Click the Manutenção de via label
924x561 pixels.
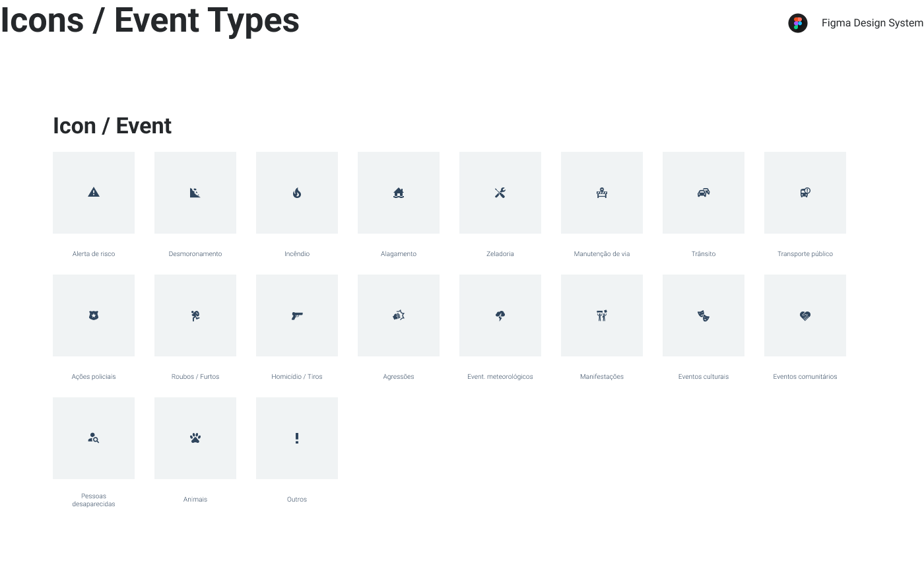coord(602,254)
